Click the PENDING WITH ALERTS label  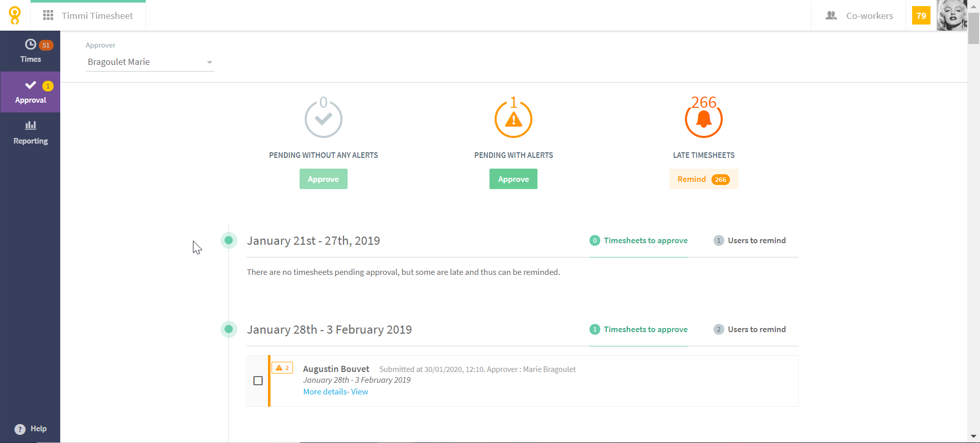[513, 155]
